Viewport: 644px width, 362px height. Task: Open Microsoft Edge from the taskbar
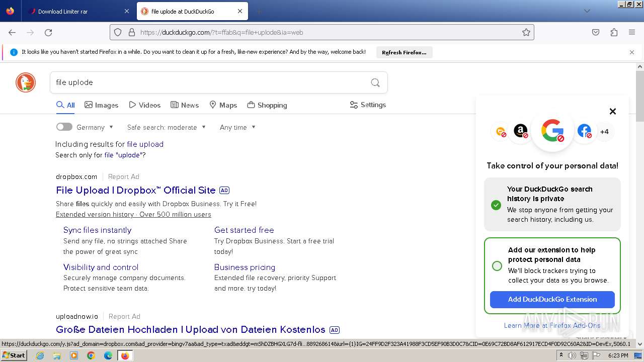[108, 355]
